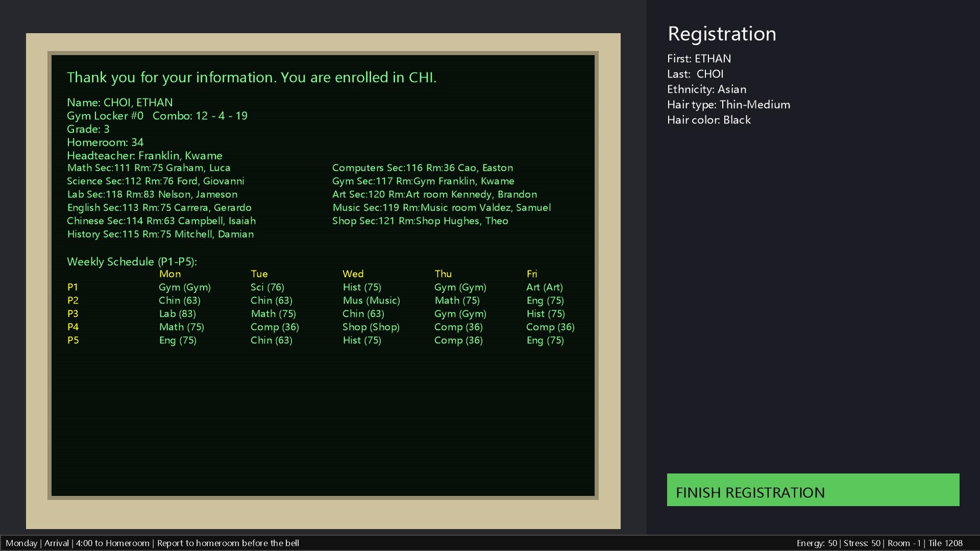
Task: Click Tile 1208 status entry
Action: pyautogui.click(x=945, y=543)
